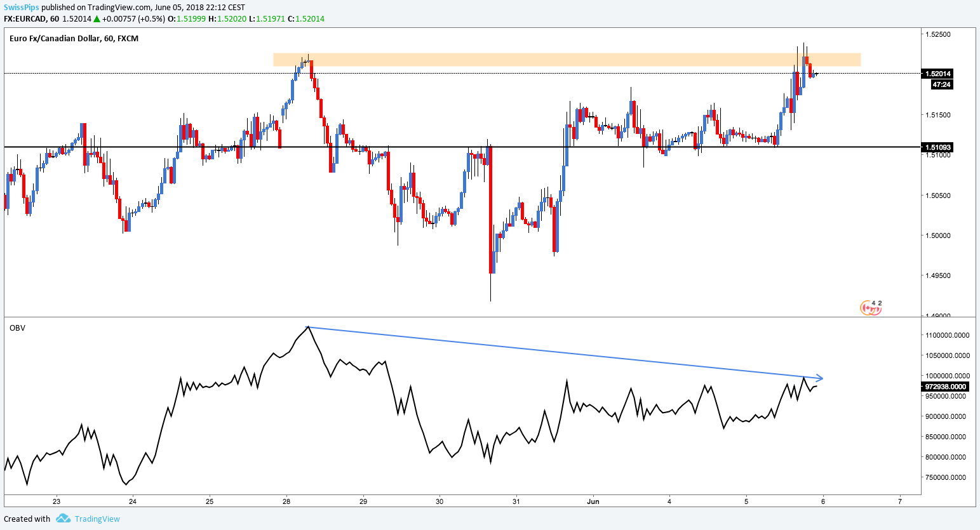Click the 1.52500 price axis label
Image resolution: width=980 pixels, height=530 pixels.
(937, 34)
